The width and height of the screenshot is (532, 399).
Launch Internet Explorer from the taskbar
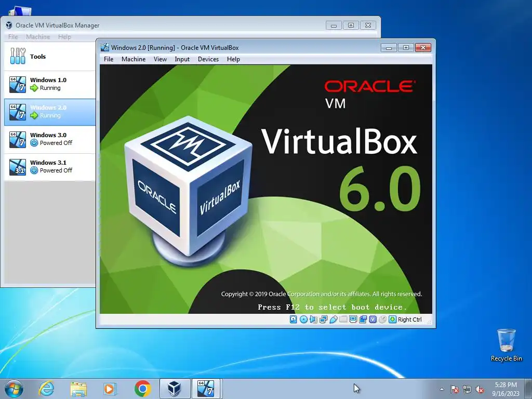[x=46, y=389]
